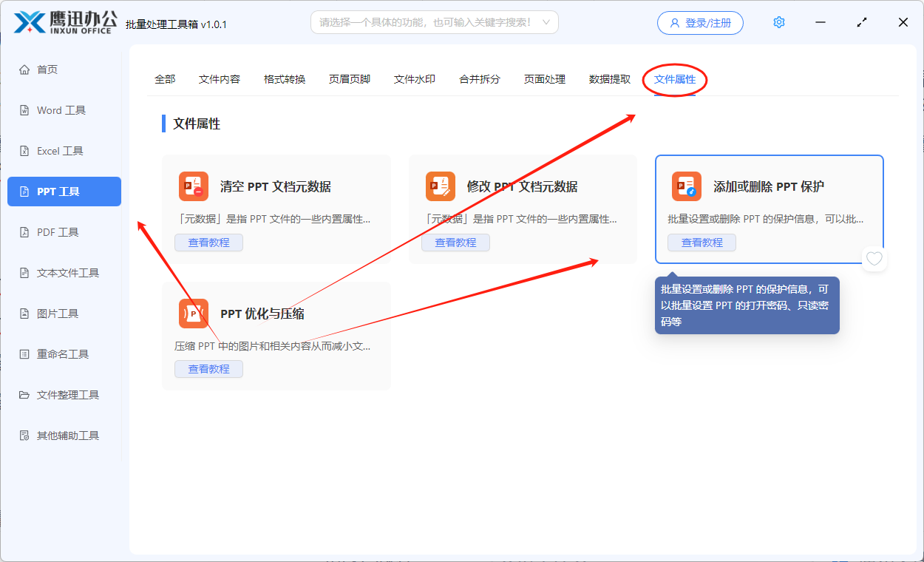924x562 pixels.
Task: Switch to the 页眉页脚 tab
Action: 350,79
